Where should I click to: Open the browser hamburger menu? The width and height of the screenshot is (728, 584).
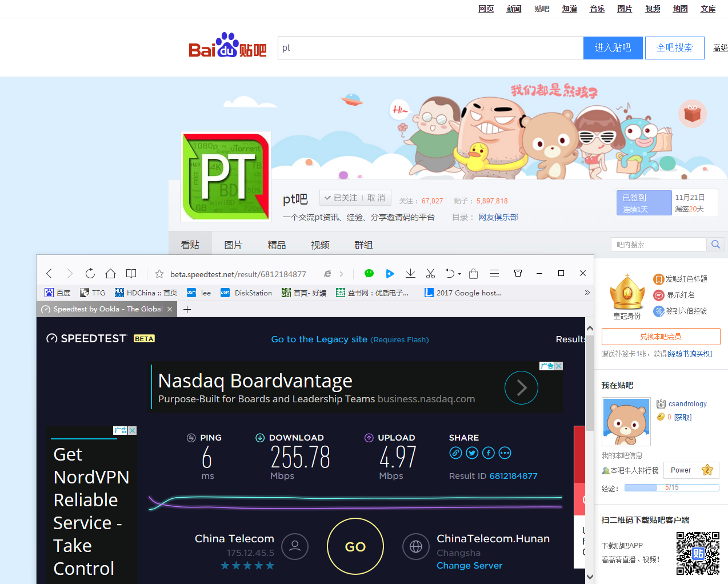tap(494, 274)
